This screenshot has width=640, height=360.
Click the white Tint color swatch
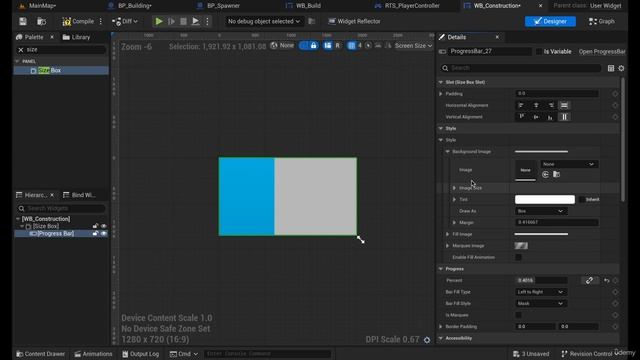pyautogui.click(x=545, y=200)
